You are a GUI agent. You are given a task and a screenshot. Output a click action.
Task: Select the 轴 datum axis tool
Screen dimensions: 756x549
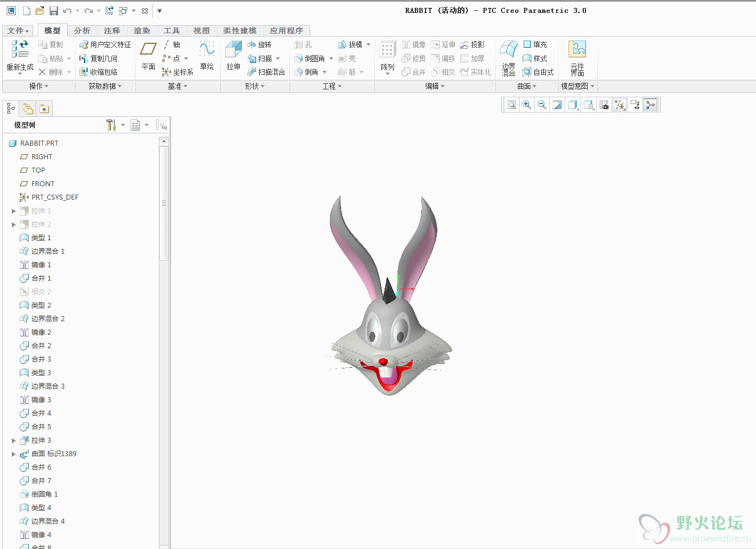(x=172, y=44)
